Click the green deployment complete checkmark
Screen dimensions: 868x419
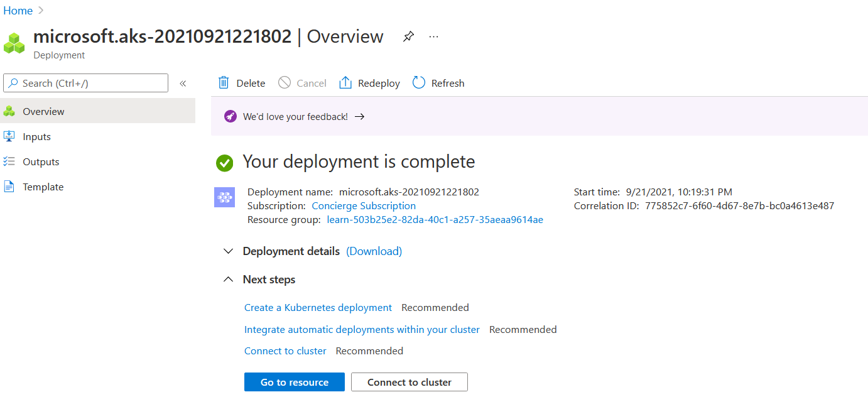[224, 163]
